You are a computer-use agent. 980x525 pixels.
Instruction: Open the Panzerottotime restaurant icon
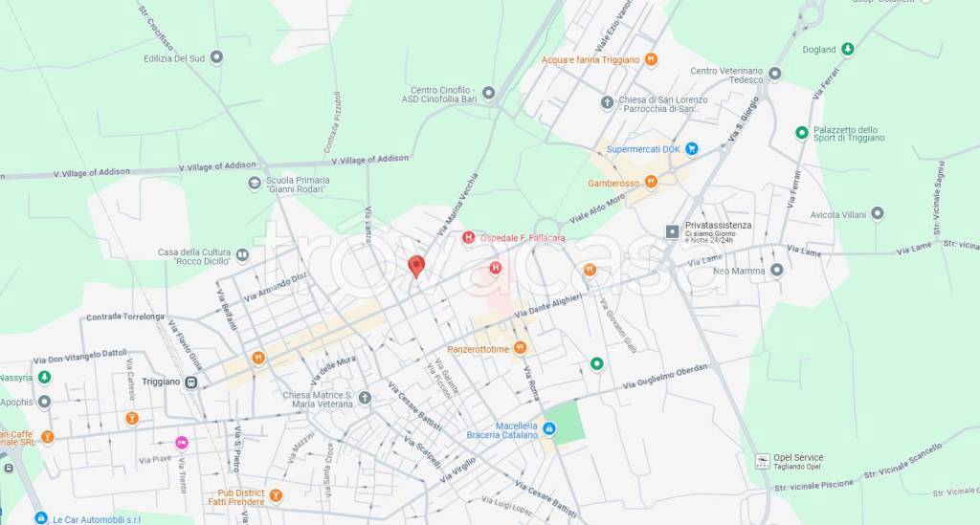tap(520, 348)
